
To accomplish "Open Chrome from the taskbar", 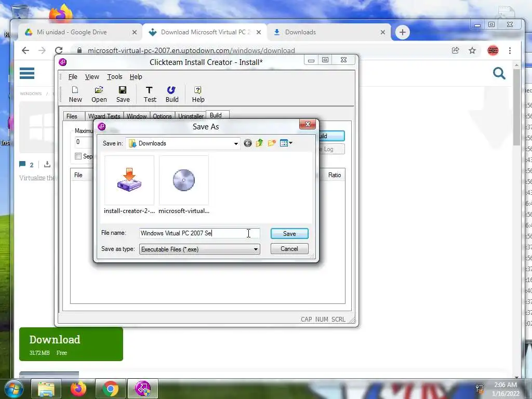I will (110, 389).
